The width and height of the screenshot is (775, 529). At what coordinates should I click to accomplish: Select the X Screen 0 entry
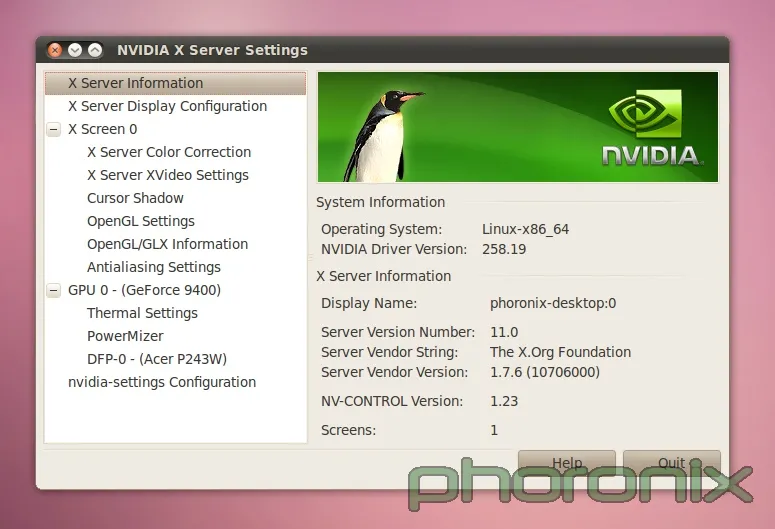coord(102,129)
